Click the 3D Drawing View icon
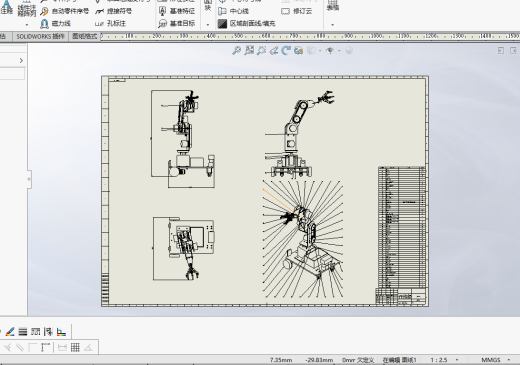Image resolution: width=520 pixels, height=365 pixels. pyautogui.click(x=298, y=51)
